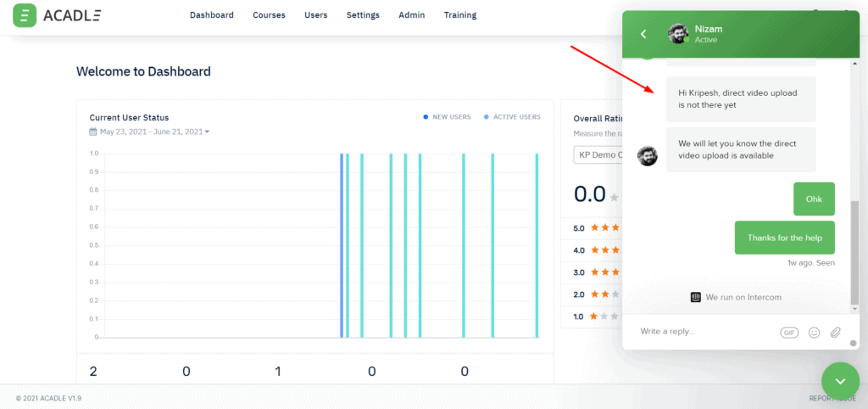Go back using the chat back arrow

point(643,34)
